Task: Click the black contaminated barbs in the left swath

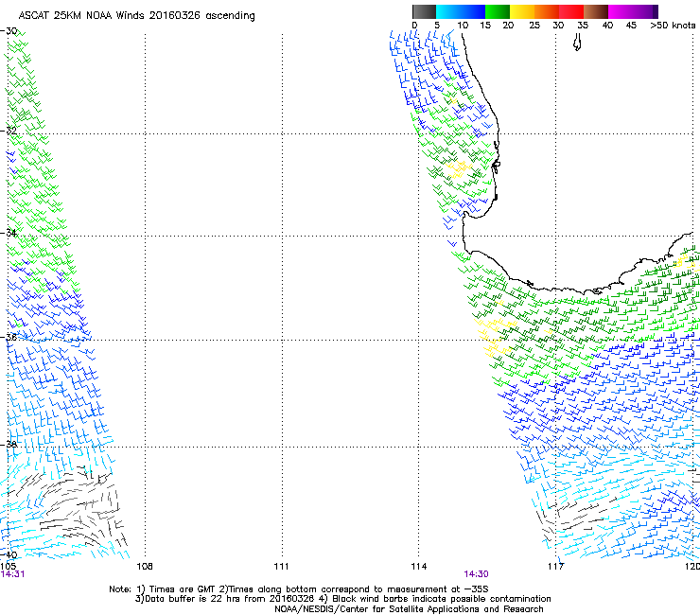Action: [79, 504]
